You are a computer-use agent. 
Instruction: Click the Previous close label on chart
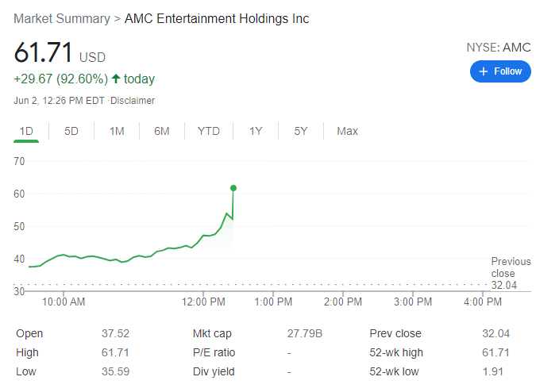(x=511, y=267)
